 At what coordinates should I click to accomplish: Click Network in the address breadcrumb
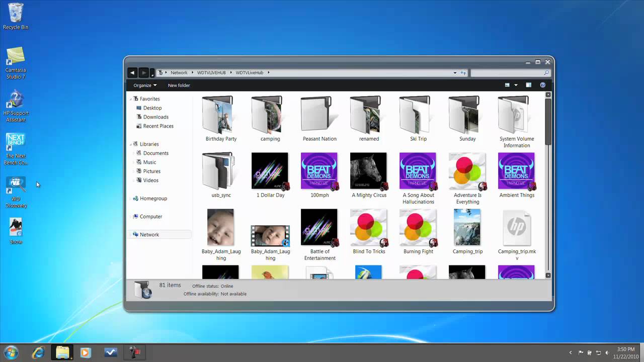click(179, 72)
